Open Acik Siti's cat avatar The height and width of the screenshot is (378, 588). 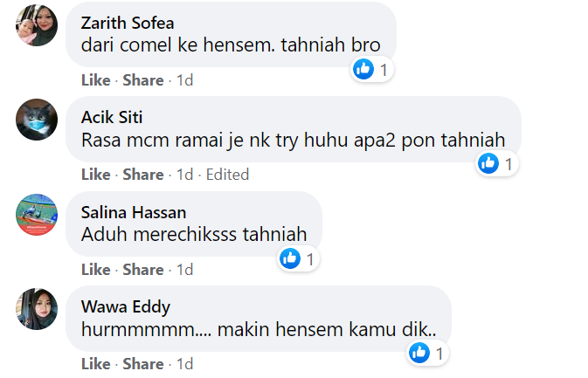click(37, 120)
